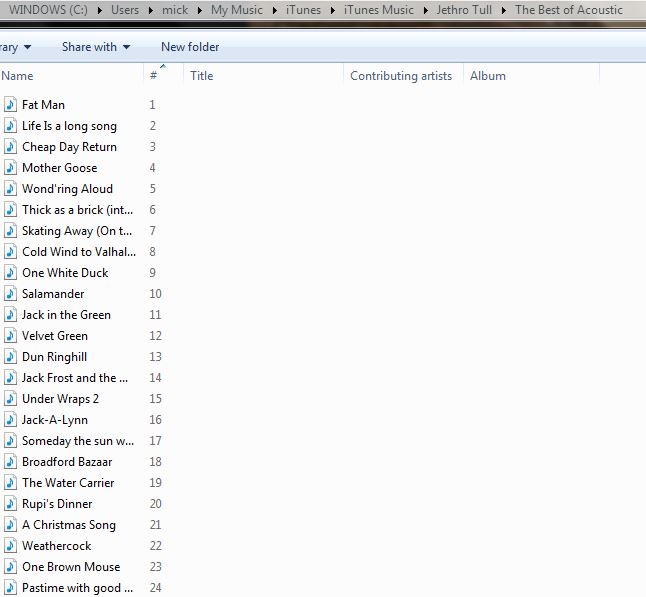Click track number 13 for Dun Ringhill

155,357
